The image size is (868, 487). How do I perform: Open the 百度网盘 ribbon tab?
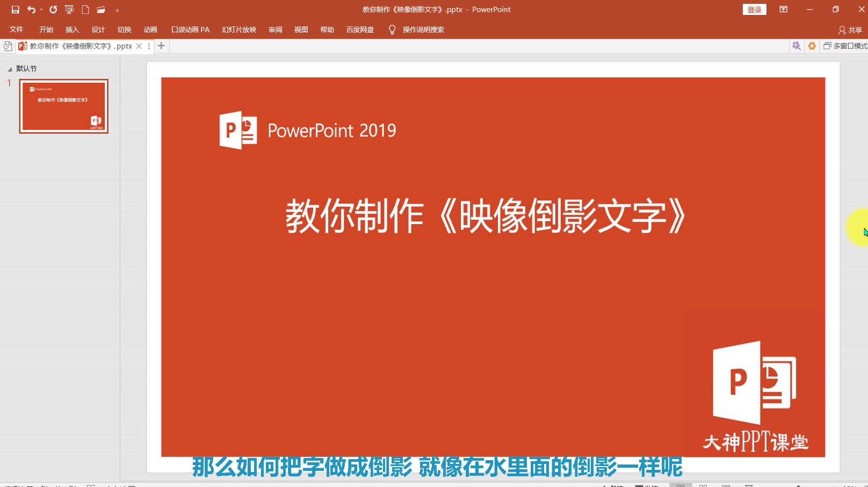pos(360,30)
